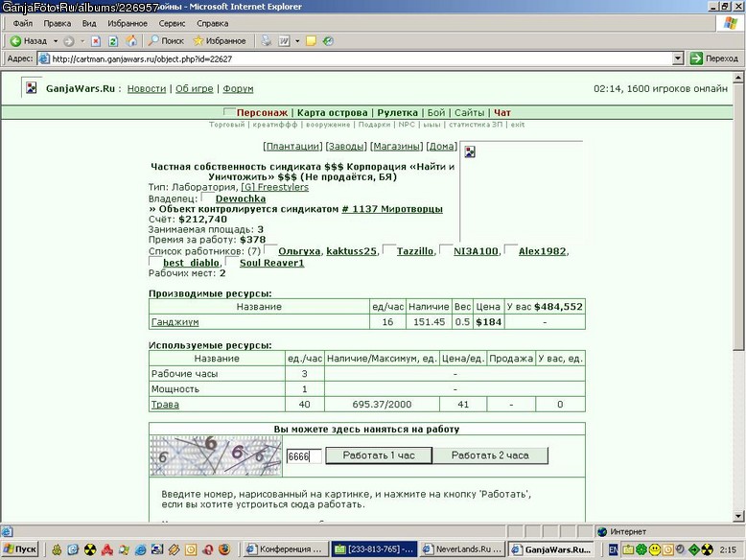Open the Плантации link
The image size is (746, 560).
pyautogui.click(x=292, y=146)
